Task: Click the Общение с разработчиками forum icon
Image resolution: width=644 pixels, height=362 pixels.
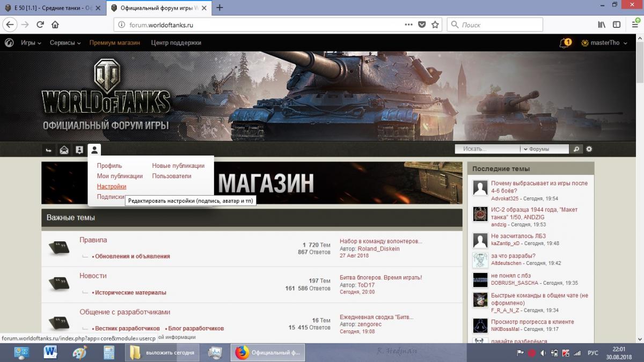Action: pos(58,322)
